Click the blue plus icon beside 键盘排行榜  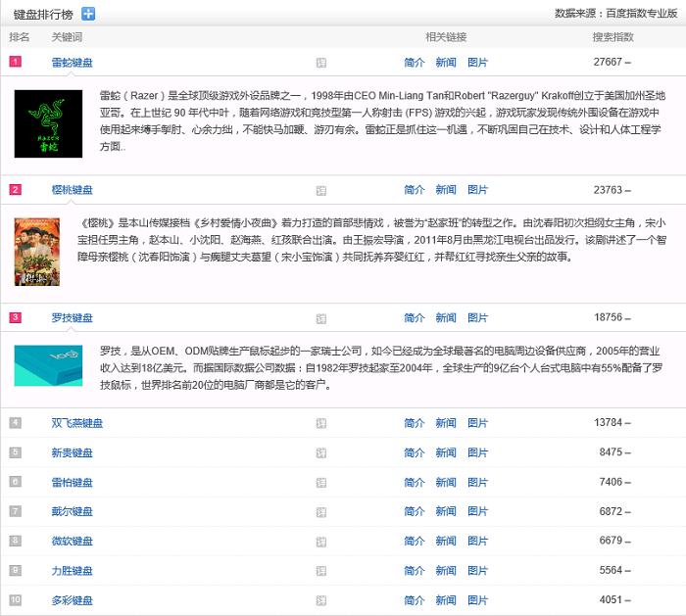coord(88,14)
